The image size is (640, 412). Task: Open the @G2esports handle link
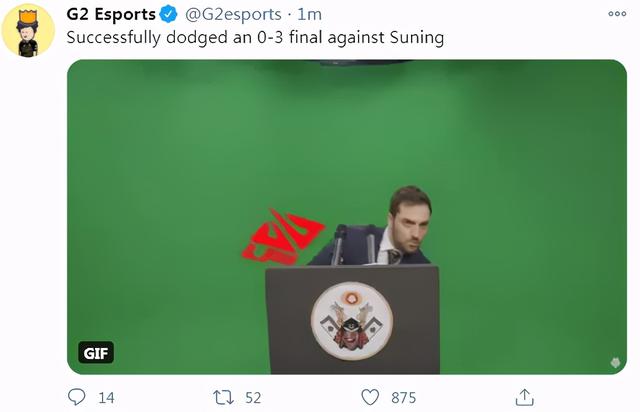233,15
